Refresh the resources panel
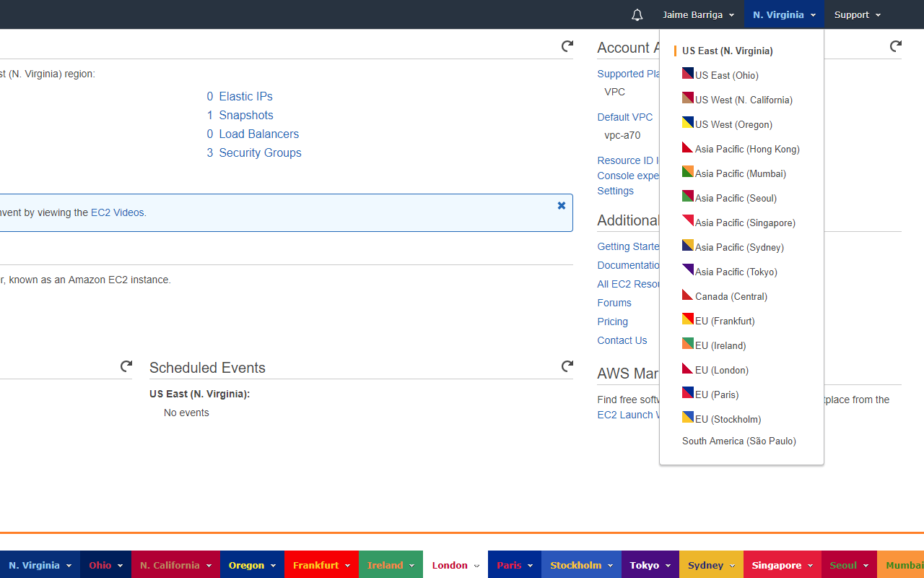The height and width of the screenshot is (578, 924). pyautogui.click(x=567, y=47)
